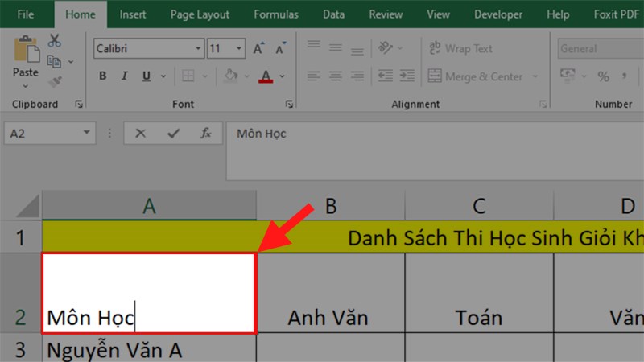Switch to the Insert ribbon tab
This screenshot has height=362, width=644.
click(x=133, y=14)
